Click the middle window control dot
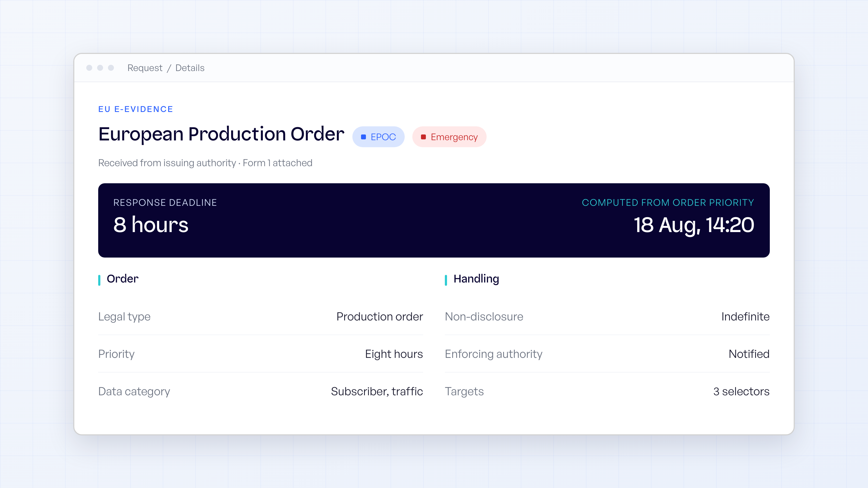This screenshot has height=488, width=868. click(100, 68)
